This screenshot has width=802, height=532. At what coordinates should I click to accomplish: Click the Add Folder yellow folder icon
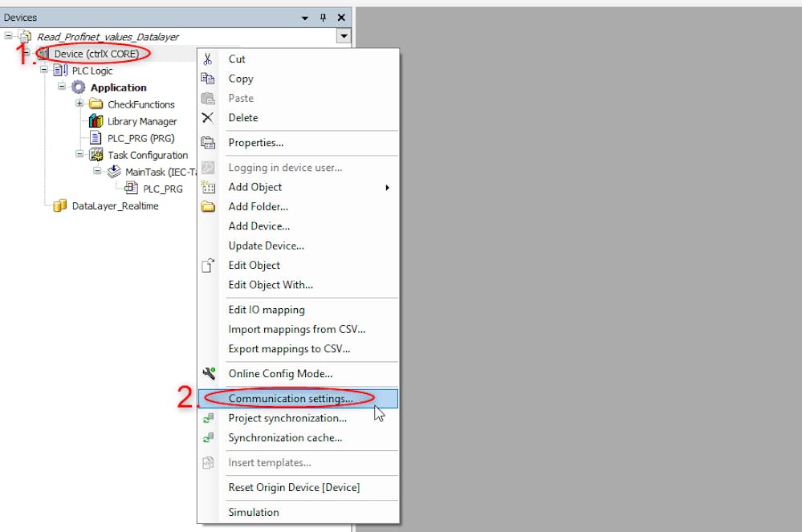coord(208,206)
